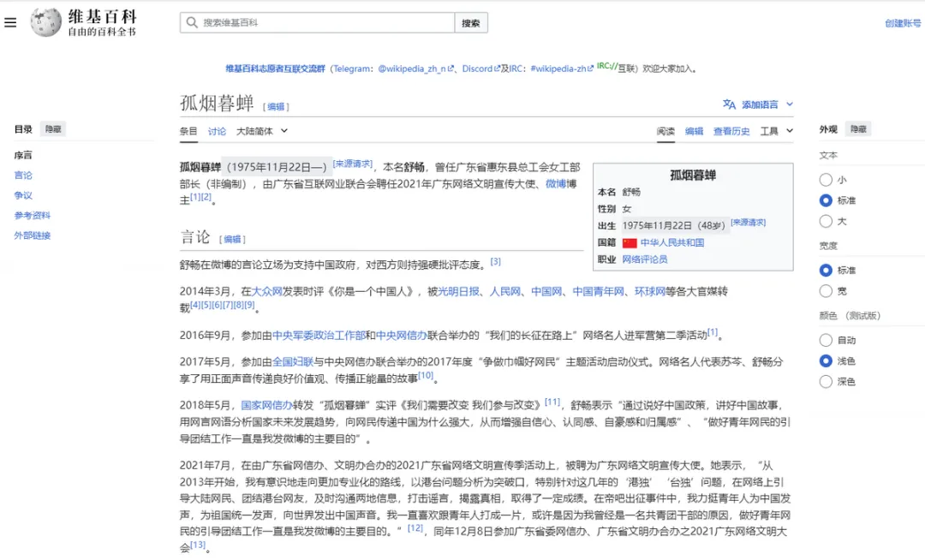The image size is (925, 560).
Task: Jump to 言论 in table of contents
Action: [23, 175]
